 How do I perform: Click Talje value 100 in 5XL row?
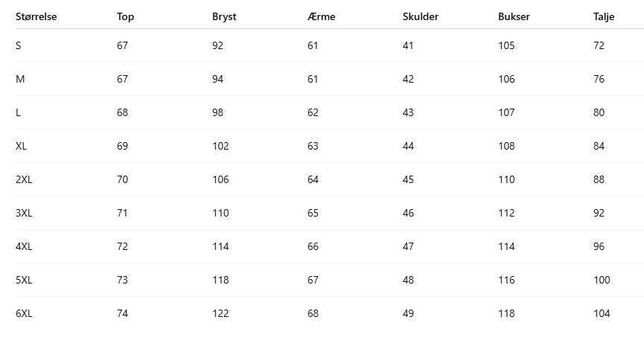(602, 280)
